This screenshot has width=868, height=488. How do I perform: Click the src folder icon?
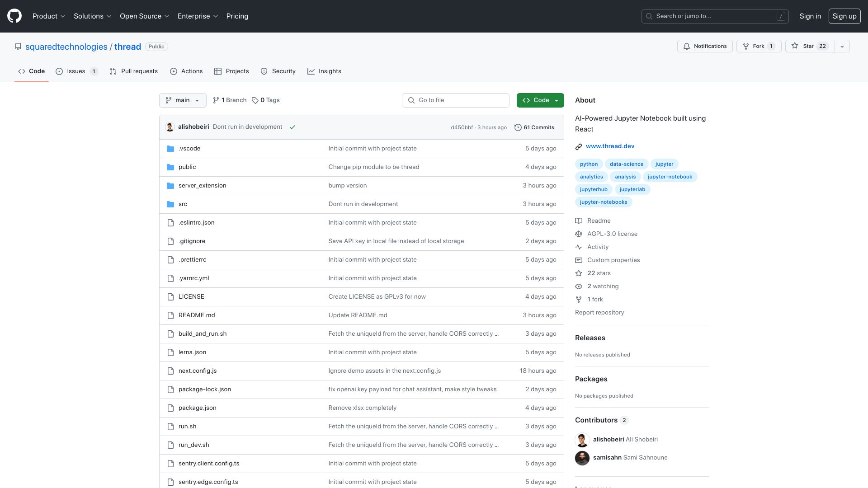coord(170,204)
